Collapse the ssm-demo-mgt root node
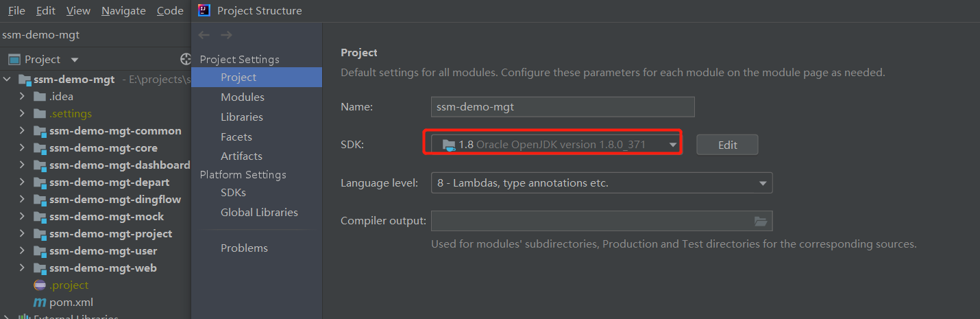 [7, 80]
